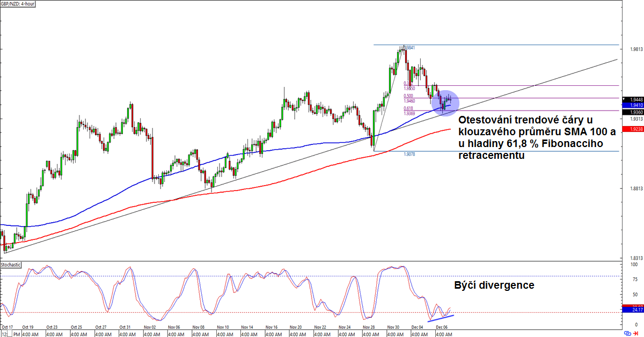Image resolution: width=644 pixels, height=337 pixels.
Task: Click the Nov 14 date label
Action: 247,327
